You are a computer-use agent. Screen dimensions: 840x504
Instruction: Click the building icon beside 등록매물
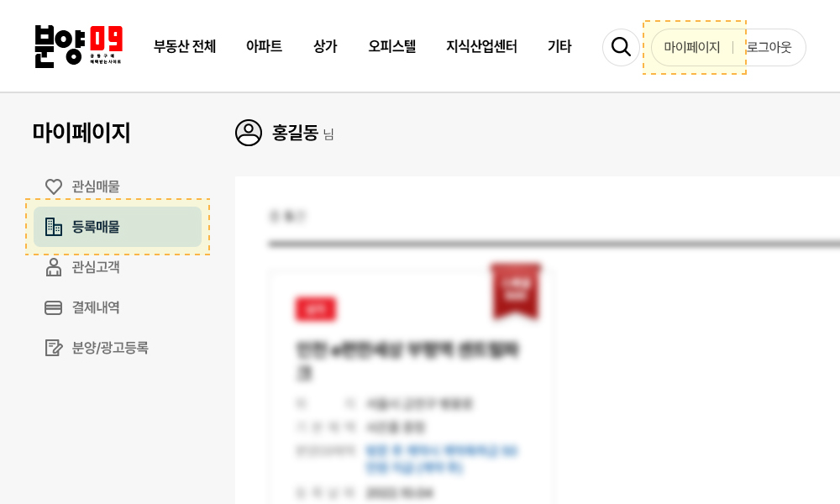coord(54,227)
